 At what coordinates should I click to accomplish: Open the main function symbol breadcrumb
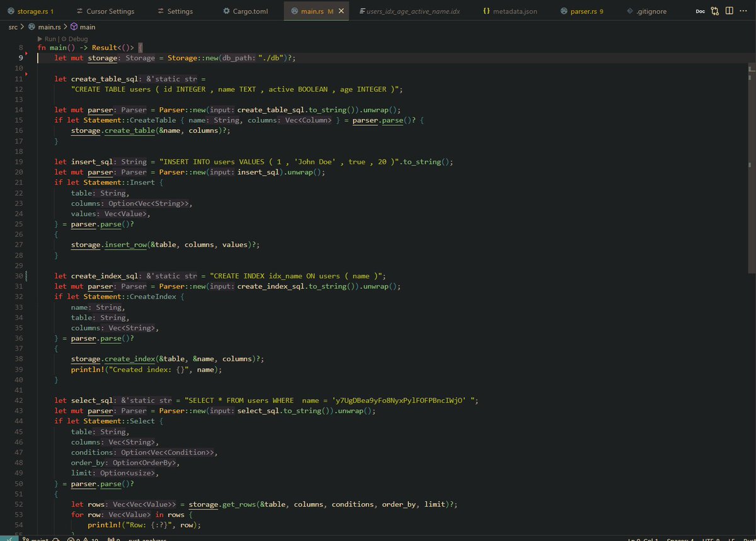coord(83,27)
